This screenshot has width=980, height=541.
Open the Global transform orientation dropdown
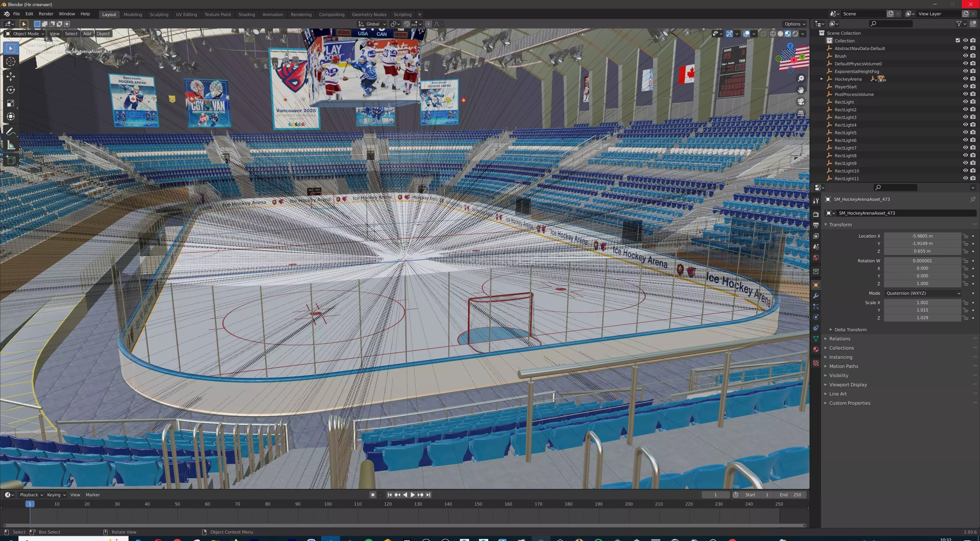(x=372, y=24)
